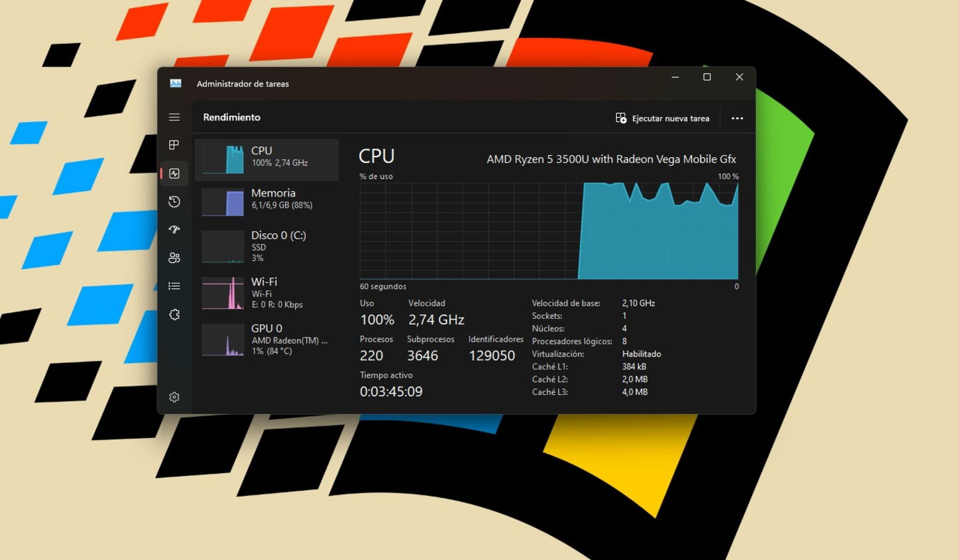Click the Velocidad de base value 2,10 GHz
Screen dimensions: 959x560
tap(639, 303)
